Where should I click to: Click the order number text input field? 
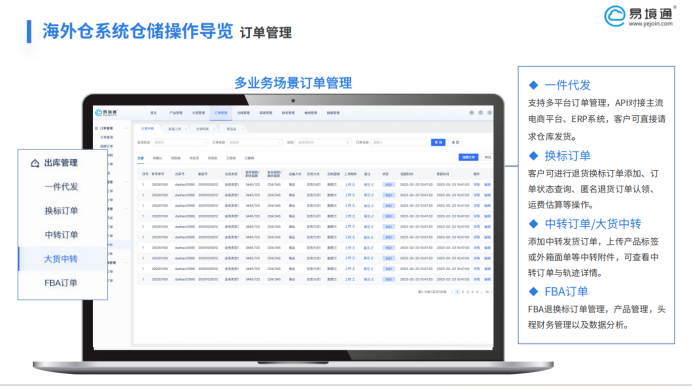[x=399, y=143]
